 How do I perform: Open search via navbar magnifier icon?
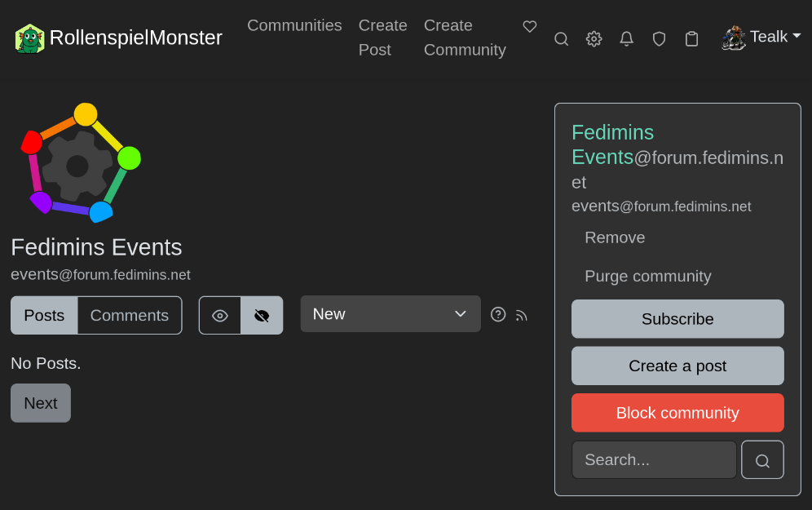pos(561,38)
